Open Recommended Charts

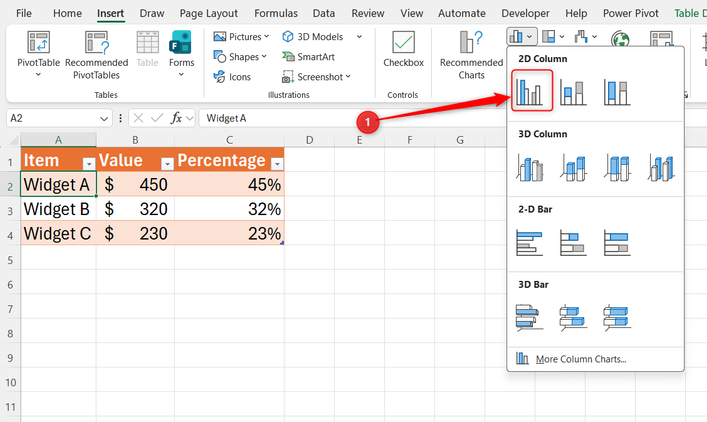[x=471, y=55]
